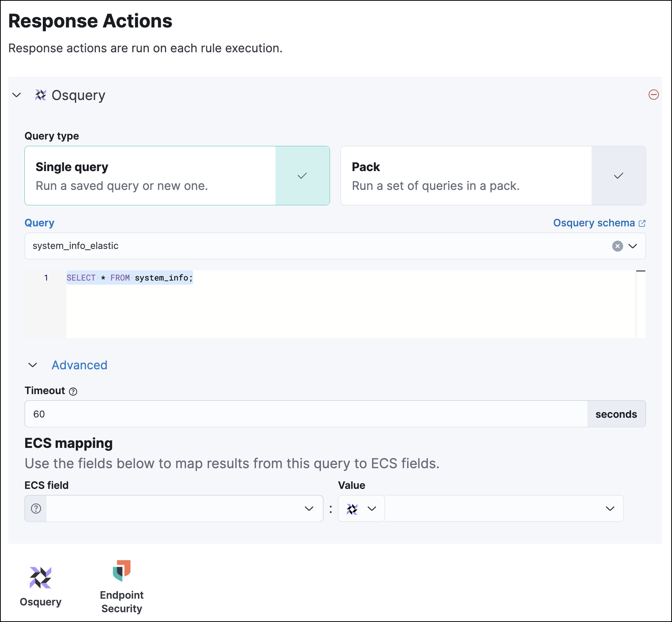Clear the system_info_elastic query using the x icon
This screenshot has width=672, height=622.
point(617,246)
